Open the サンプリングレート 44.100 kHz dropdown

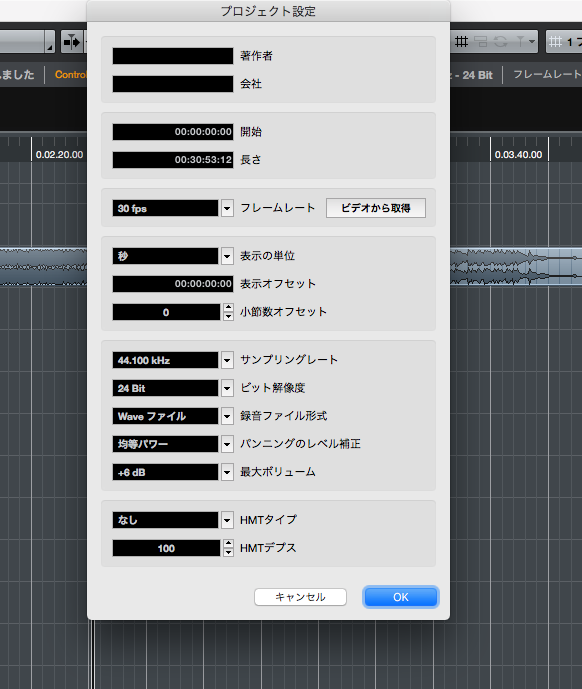(x=227, y=360)
